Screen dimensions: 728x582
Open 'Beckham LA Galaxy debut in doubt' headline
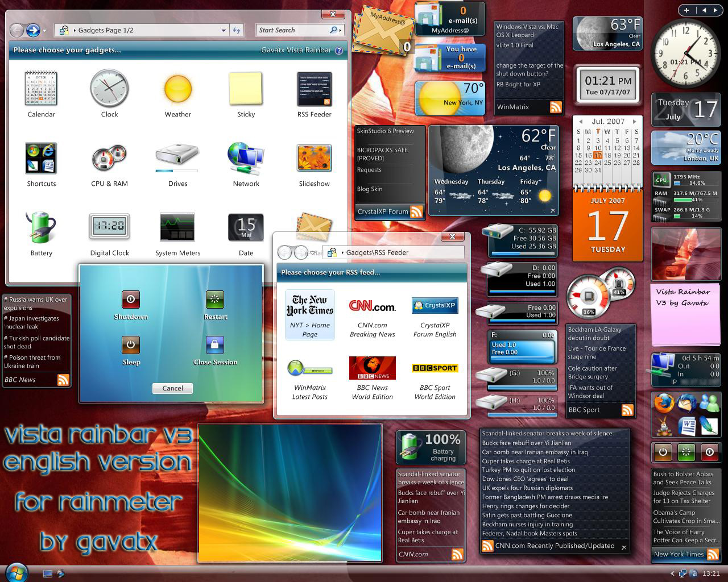(x=595, y=334)
